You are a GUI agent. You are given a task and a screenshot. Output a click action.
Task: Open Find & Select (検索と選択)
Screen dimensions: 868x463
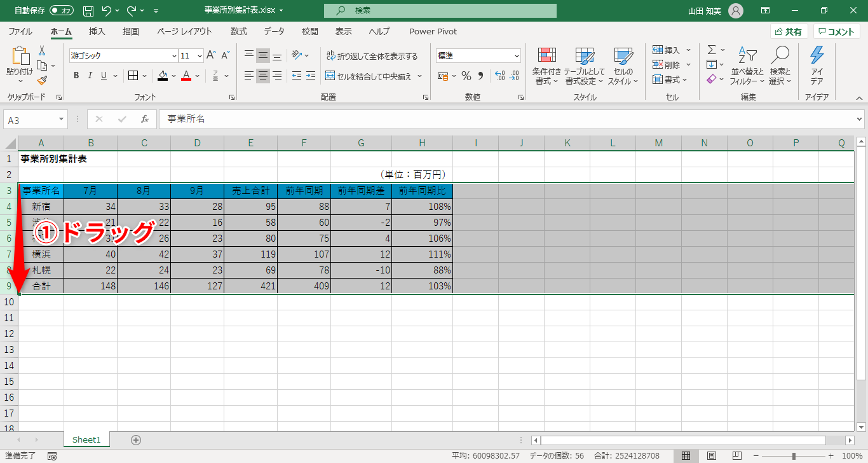(780, 66)
